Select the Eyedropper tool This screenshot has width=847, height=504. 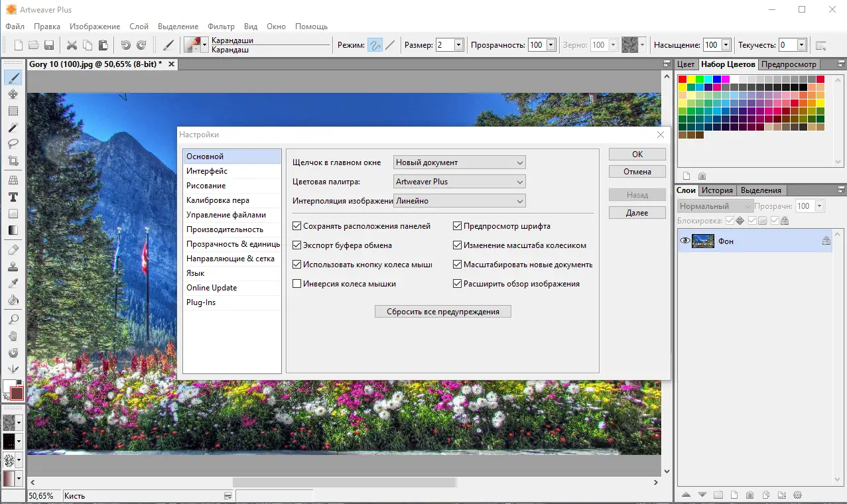pos(13,284)
